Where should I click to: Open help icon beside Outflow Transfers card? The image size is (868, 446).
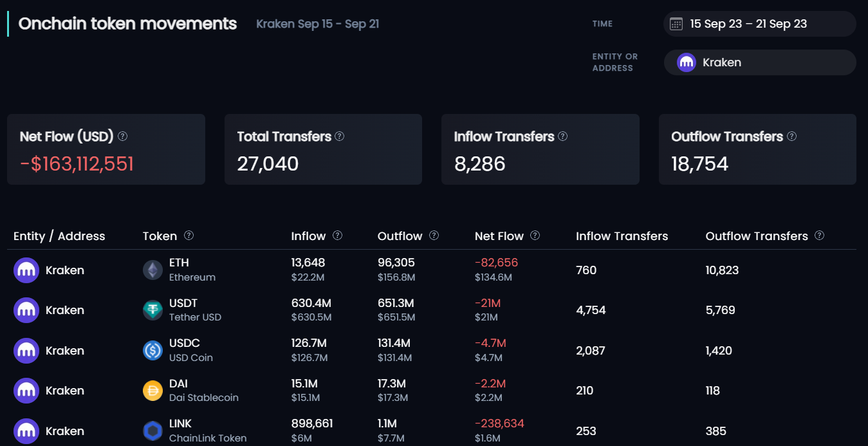click(x=792, y=136)
